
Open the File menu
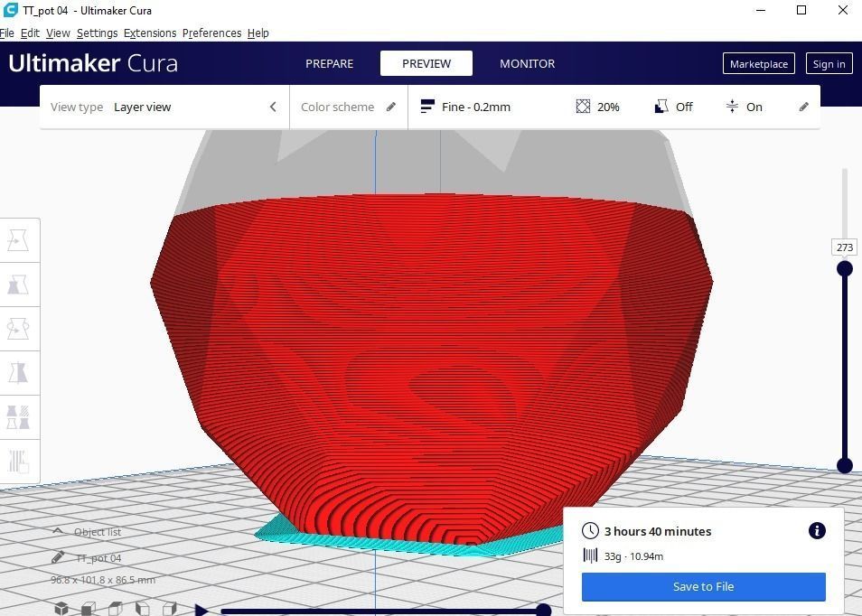(6, 33)
